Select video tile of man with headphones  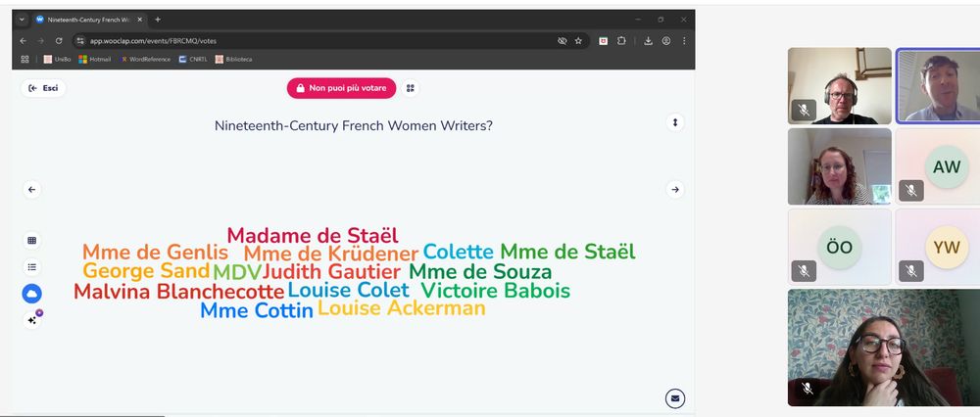[840, 86]
